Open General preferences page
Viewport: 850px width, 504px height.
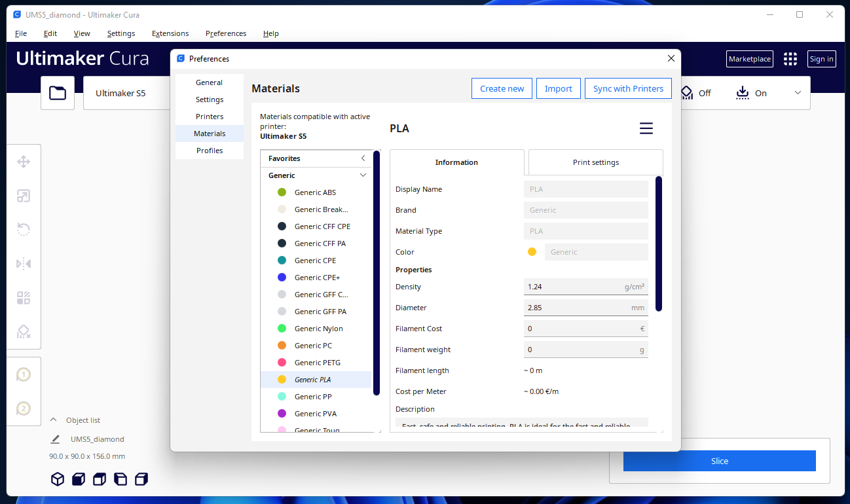tap(210, 82)
